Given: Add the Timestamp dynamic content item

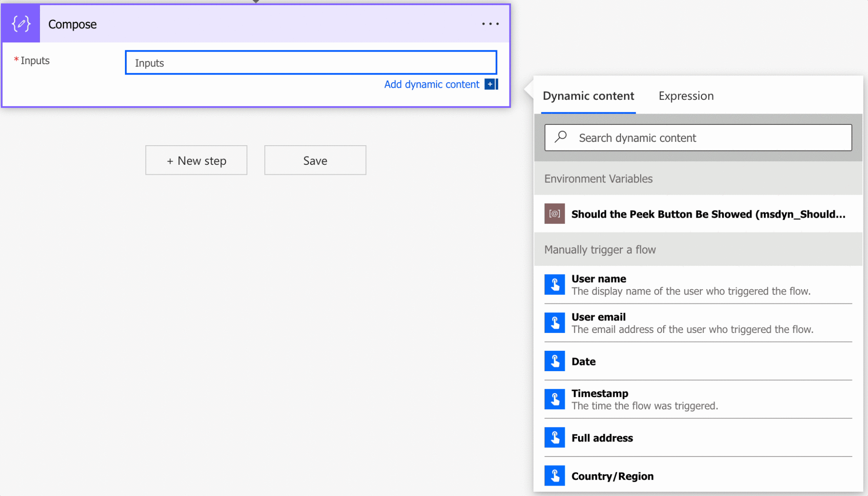Looking at the screenshot, I should pyautogui.click(x=600, y=394).
